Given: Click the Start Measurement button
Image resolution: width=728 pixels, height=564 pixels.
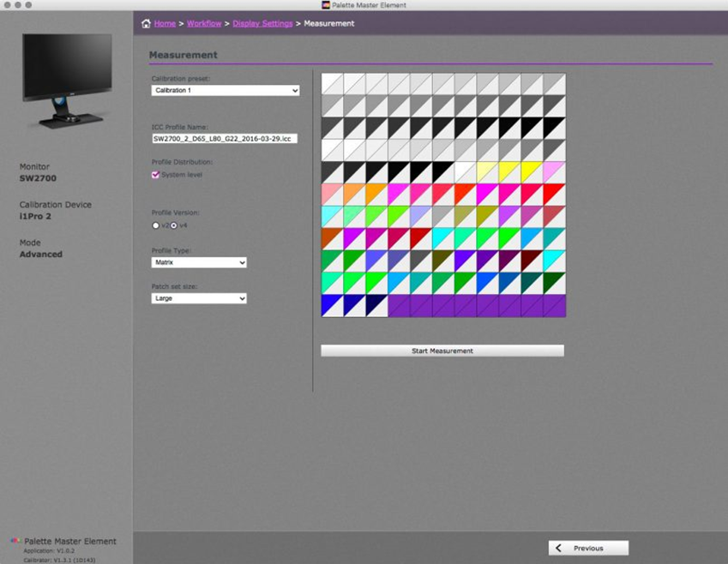Looking at the screenshot, I should 442,351.
